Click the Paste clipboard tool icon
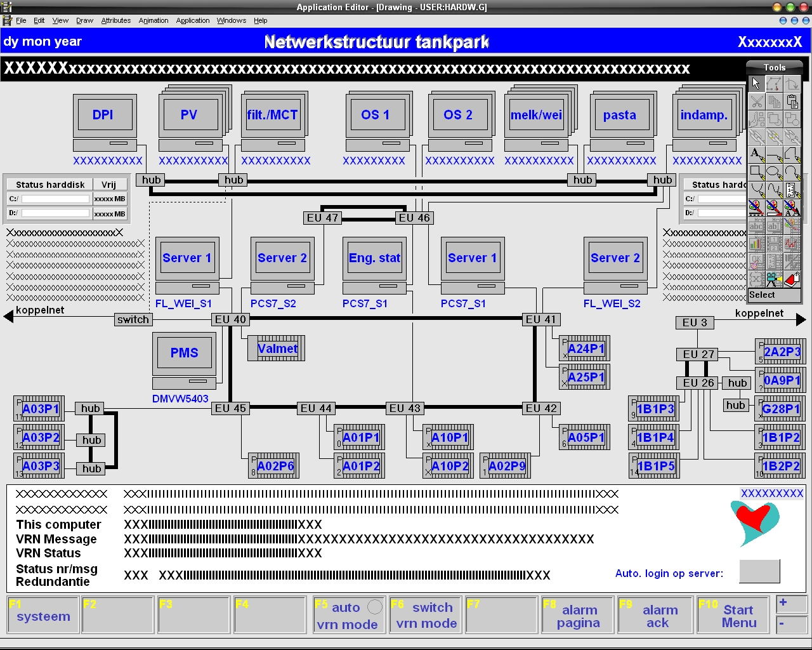The width and height of the screenshot is (812, 650). tap(792, 102)
